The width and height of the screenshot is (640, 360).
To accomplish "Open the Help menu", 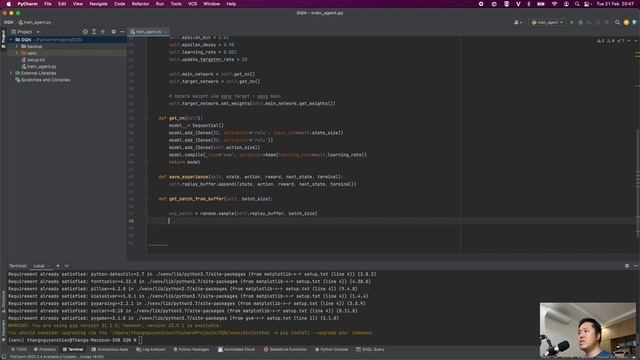I will point(231,4).
